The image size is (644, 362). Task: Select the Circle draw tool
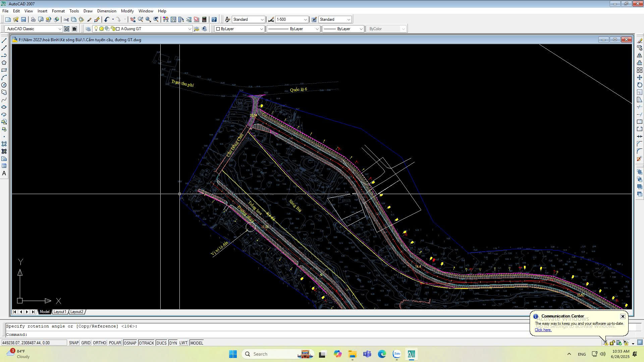tap(4, 85)
